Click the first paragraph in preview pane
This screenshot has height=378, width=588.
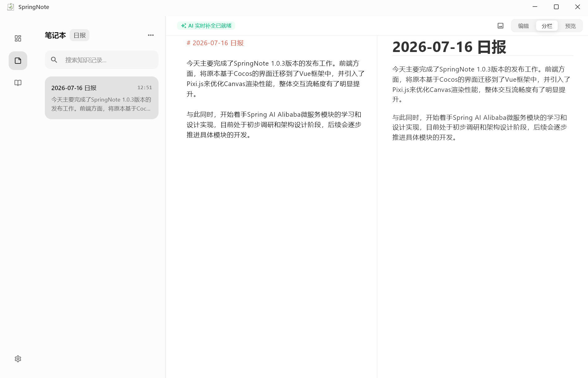pos(481,84)
